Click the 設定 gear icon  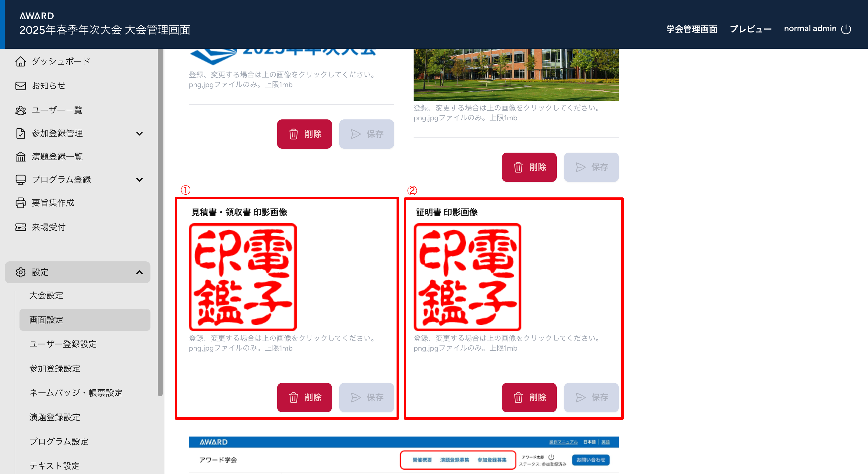tap(20, 272)
